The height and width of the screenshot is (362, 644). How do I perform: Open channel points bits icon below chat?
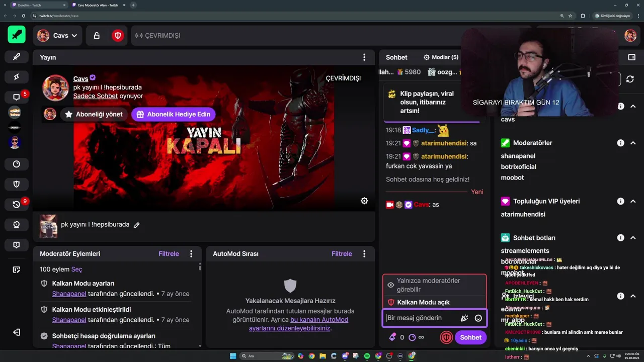pyautogui.click(x=392, y=337)
